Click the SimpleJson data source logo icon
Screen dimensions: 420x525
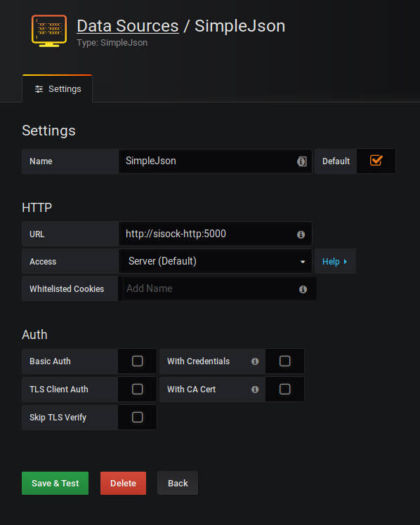click(x=49, y=31)
